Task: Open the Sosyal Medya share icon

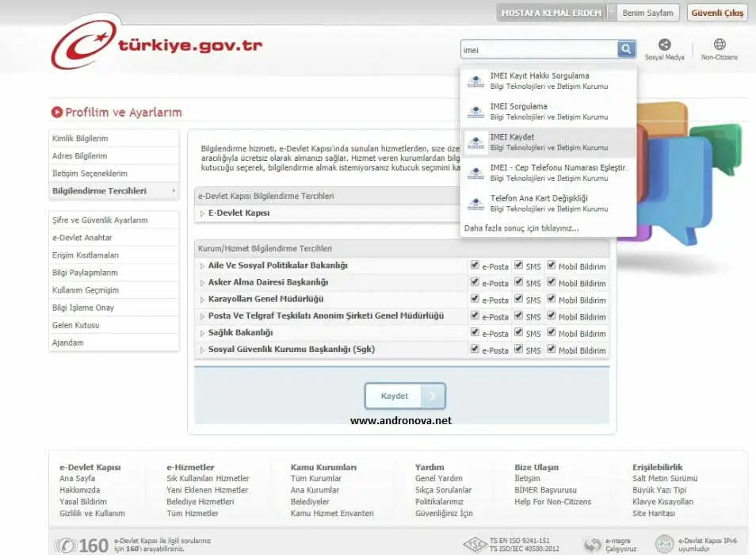Action: (x=664, y=44)
